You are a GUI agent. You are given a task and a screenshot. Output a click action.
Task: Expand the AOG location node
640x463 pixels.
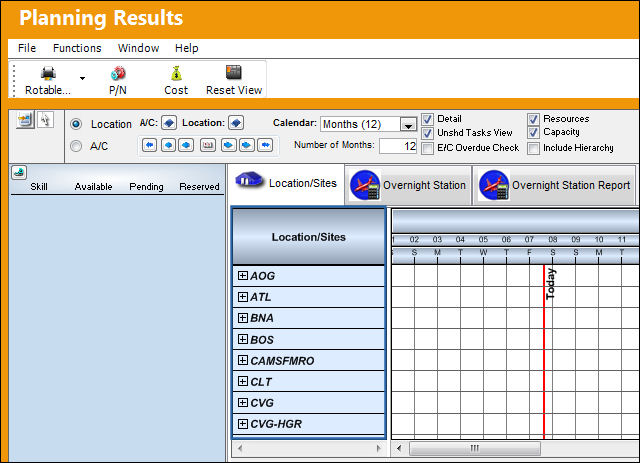(x=243, y=276)
